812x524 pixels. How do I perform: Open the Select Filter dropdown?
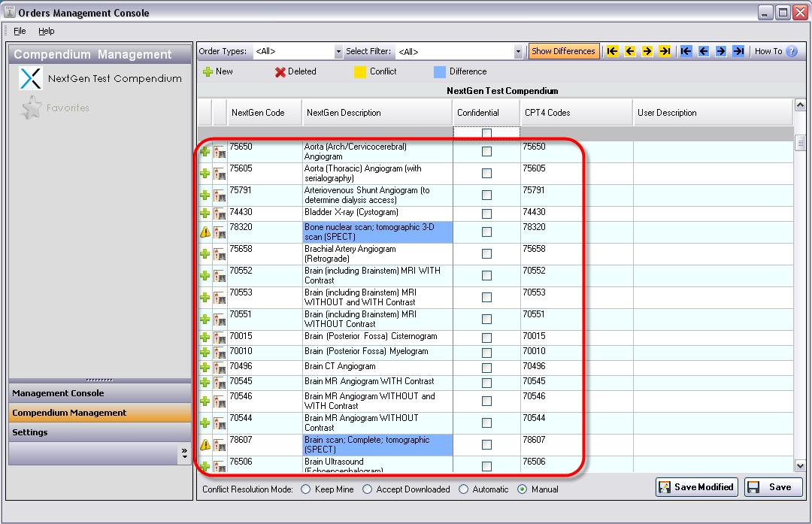(518, 51)
